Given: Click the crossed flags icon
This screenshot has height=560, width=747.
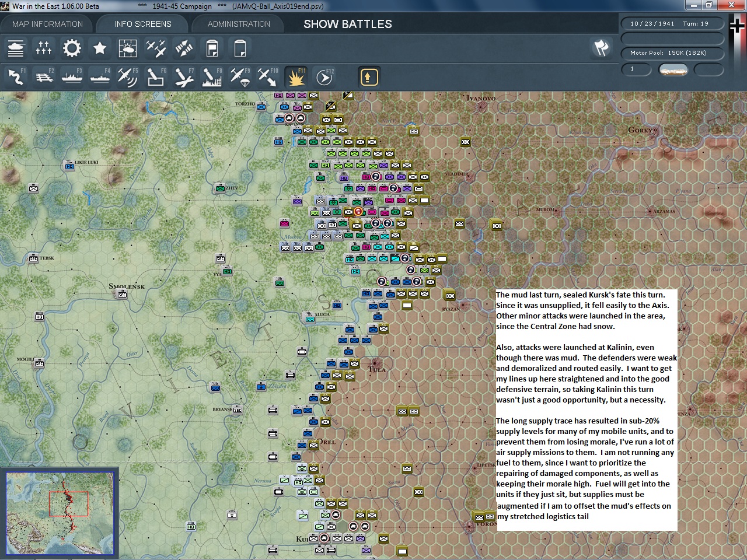Looking at the screenshot, I should coord(601,48).
